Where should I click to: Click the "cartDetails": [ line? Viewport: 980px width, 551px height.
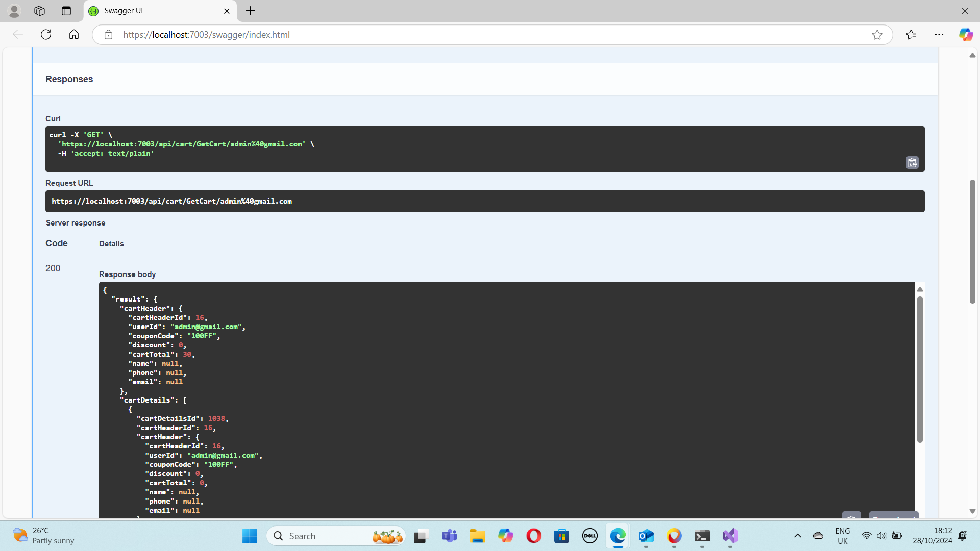click(x=153, y=400)
